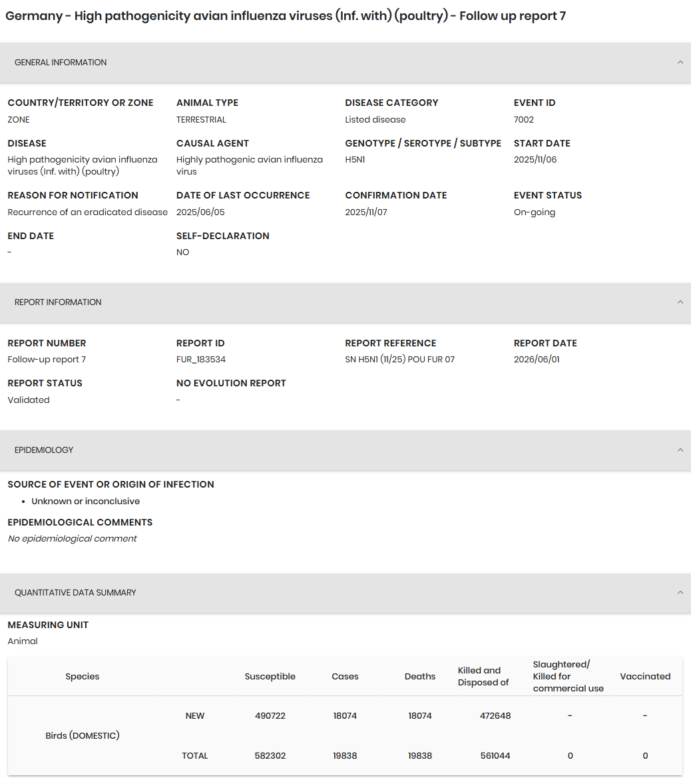Select the Cases column header
The image size is (691, 784).
[345, 677]
